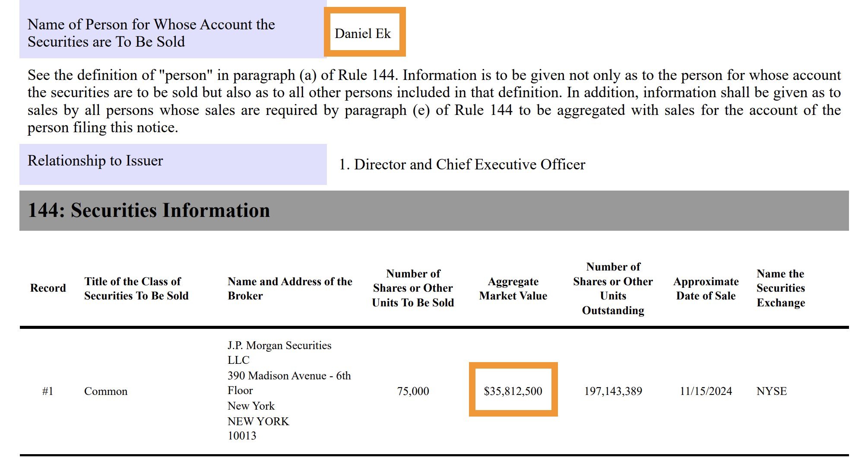Screen dimensions: 868x471
Task: Click the highlighted $35,812,500 market value
Action: 513,391
